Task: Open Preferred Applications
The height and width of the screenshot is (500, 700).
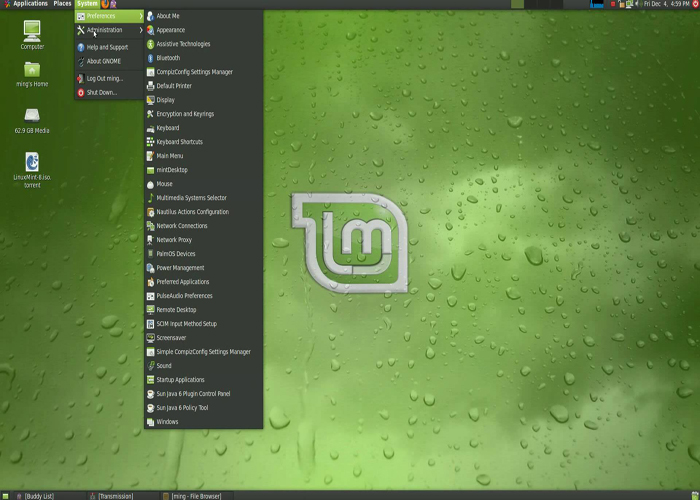Action: pos(203,282)
